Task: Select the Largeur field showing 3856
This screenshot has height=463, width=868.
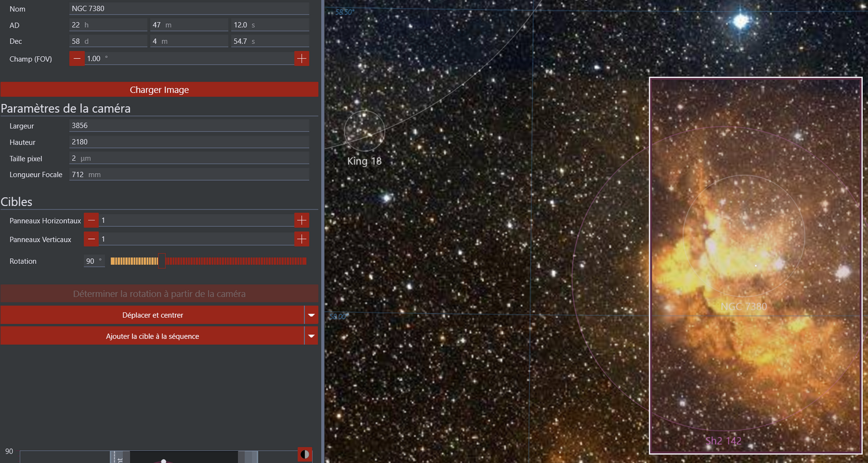Action: click(189, 126)
